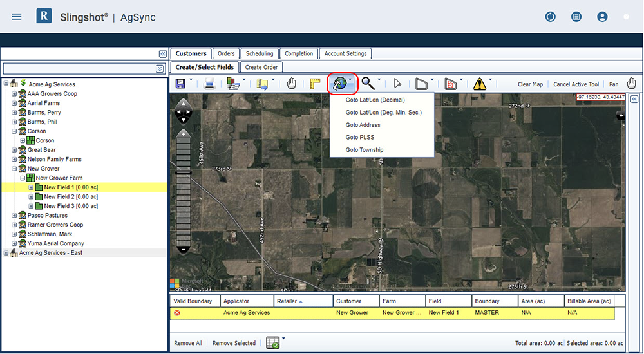Select the draw polygon boundary tool
Viewport: 644px width, 354px height.
coord(421,84)
